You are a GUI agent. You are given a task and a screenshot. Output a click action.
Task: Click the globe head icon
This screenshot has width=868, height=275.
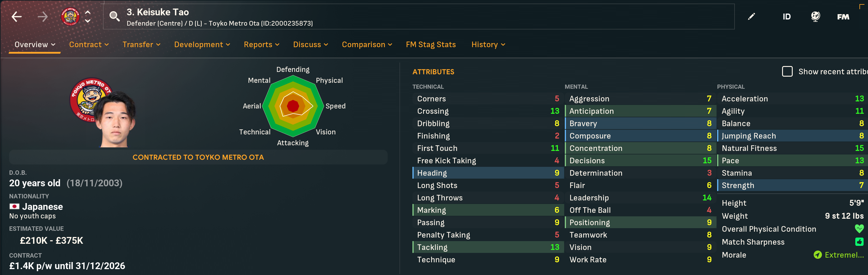tap(815, 17)
